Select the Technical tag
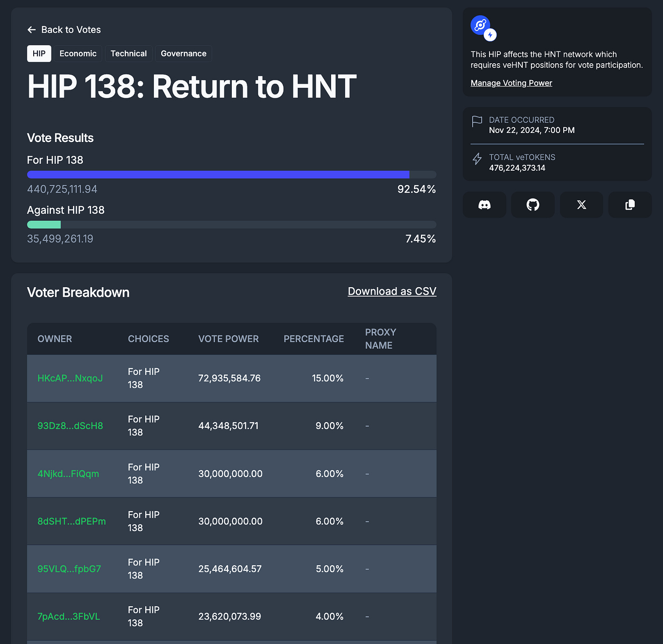The width and height of the screenshot is (663, 644). click(129, 54)
